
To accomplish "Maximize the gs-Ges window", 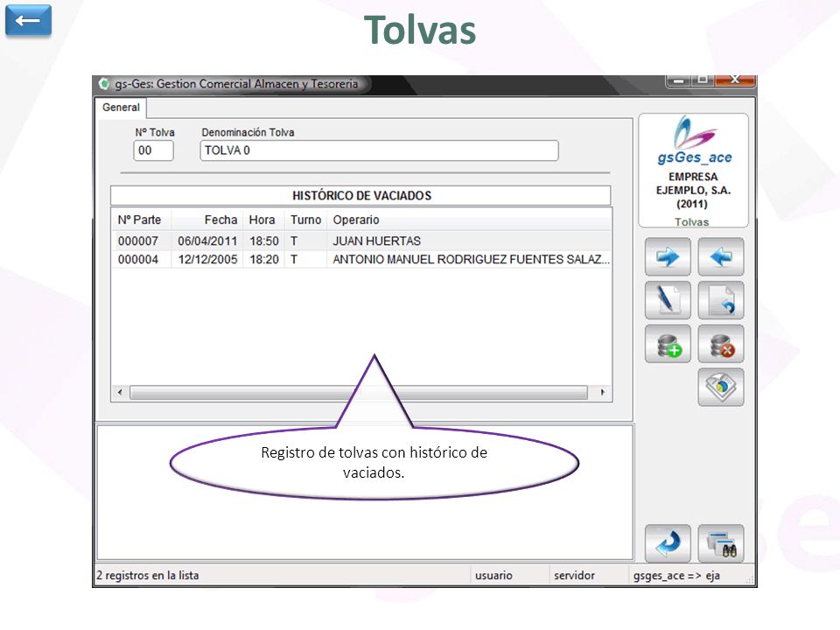I will tap(703, 80).
